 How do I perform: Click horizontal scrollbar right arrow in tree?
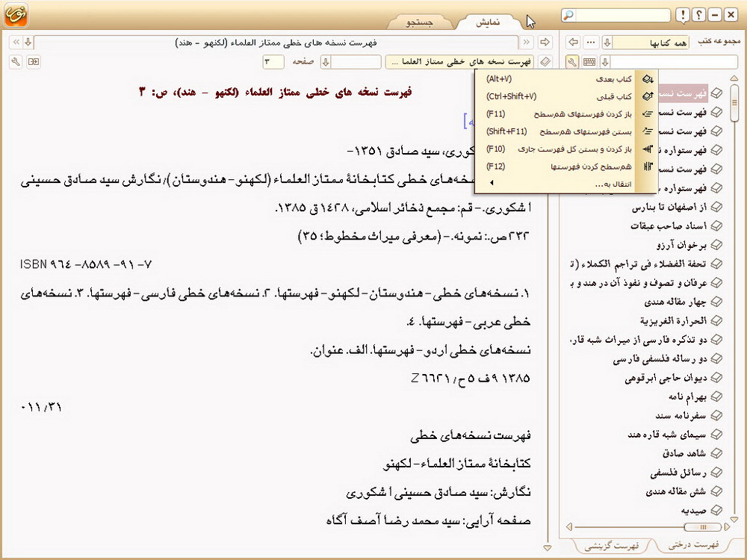[x=727, y=526]
